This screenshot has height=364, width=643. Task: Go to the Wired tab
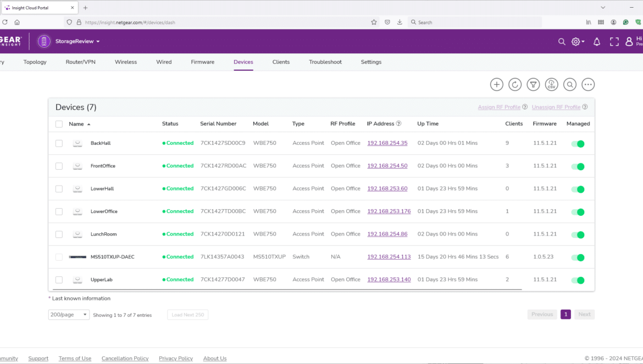(164, 62)
